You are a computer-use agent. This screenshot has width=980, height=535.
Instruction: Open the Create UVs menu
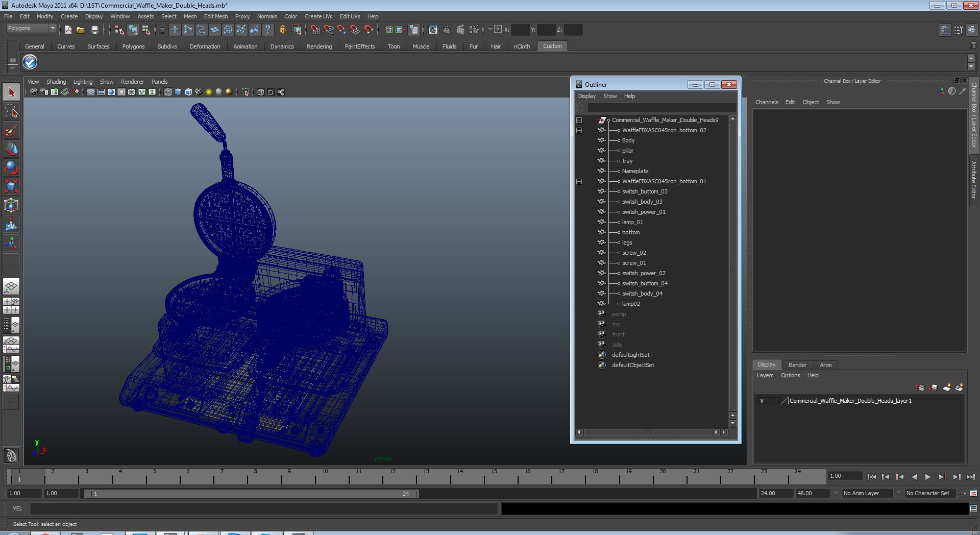318,16
